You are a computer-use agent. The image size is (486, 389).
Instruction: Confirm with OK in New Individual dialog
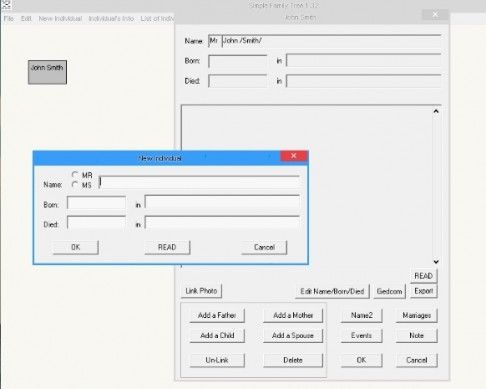[76, 247]
